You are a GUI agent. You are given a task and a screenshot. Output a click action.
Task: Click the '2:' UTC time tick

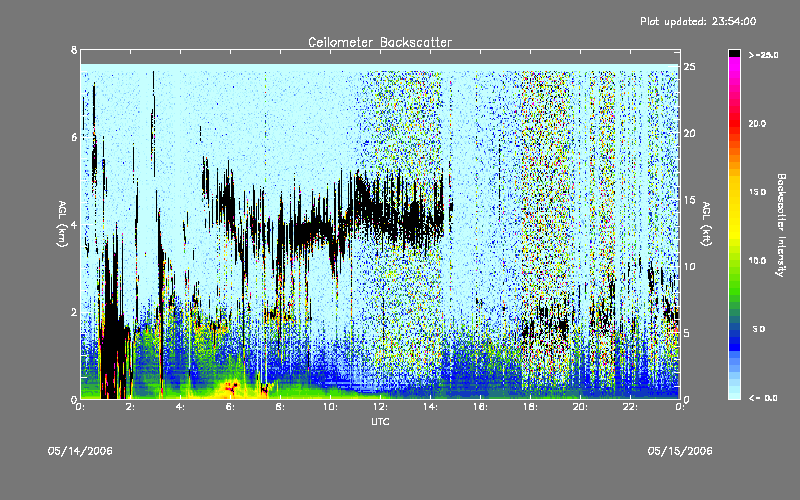130,407
